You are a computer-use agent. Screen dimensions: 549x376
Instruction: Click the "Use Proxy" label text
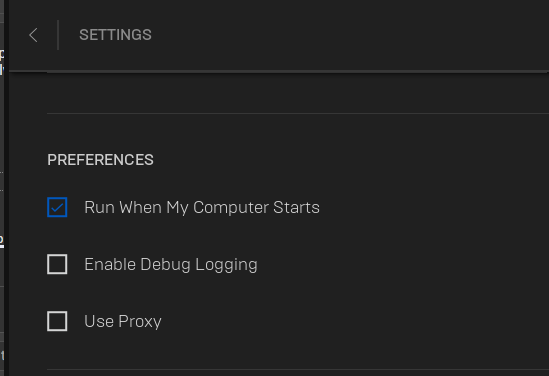click(x=123, y=321)
